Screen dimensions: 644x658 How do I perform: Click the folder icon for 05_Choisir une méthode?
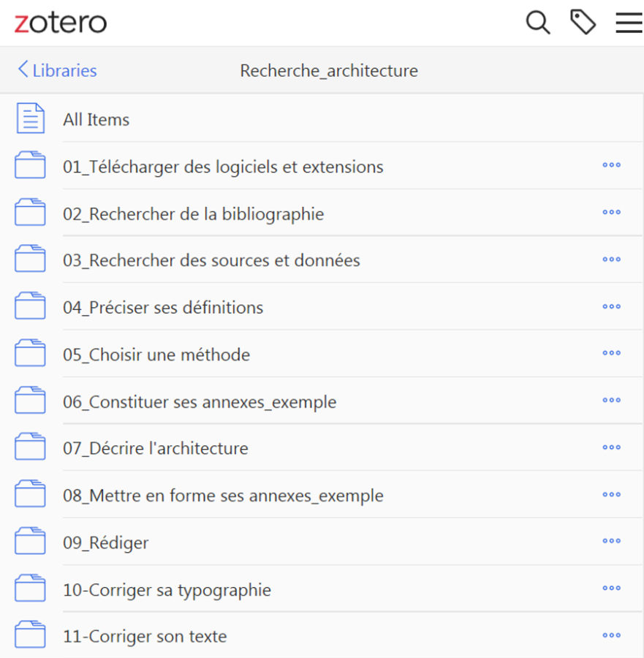click(30, 354)
